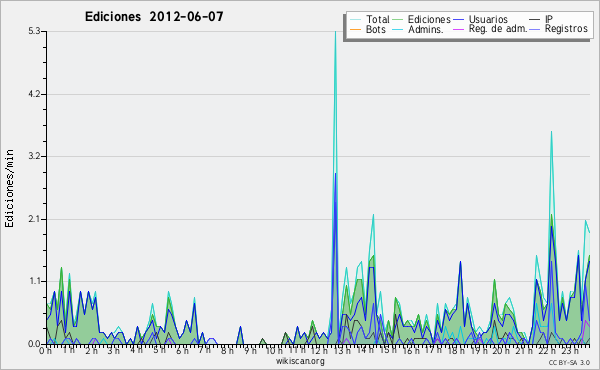The width and height of the screenshot is (600, 370).
Task: Click the '9 h' x-axis tick label
Action: coord(250,350)
